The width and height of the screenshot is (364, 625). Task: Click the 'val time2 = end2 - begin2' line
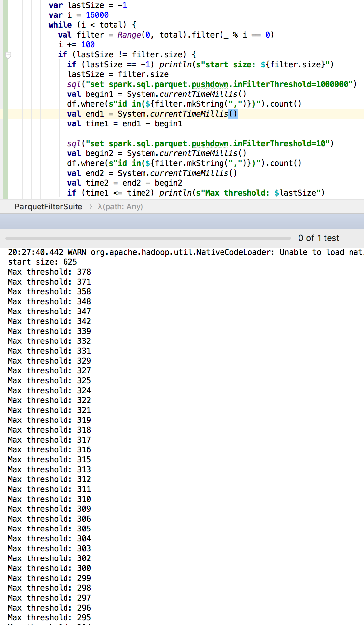125,183
